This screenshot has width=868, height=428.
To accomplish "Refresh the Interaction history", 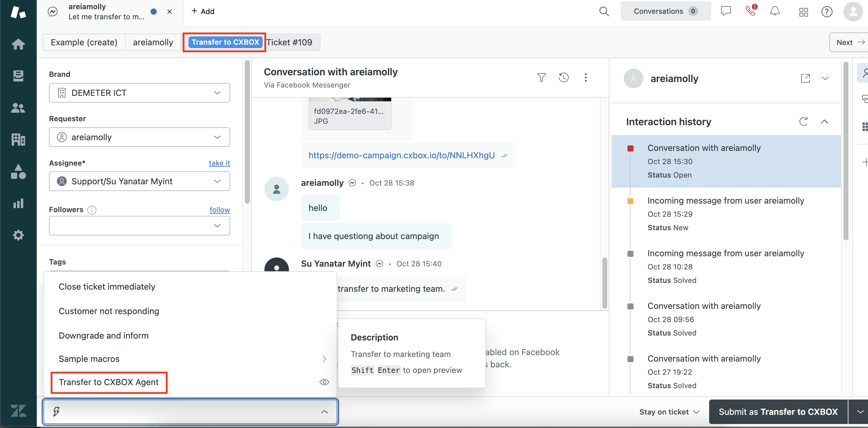I will click(x=803, y=121).
